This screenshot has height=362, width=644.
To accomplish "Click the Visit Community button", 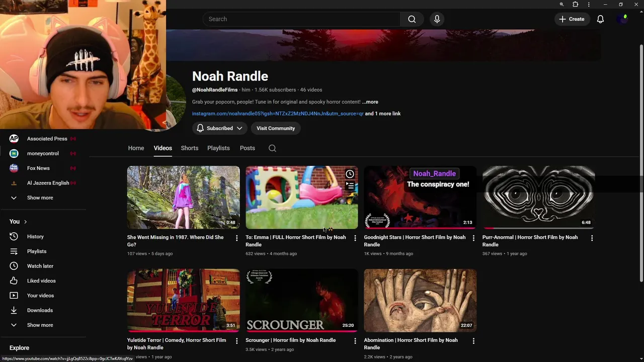I will 276,128.
